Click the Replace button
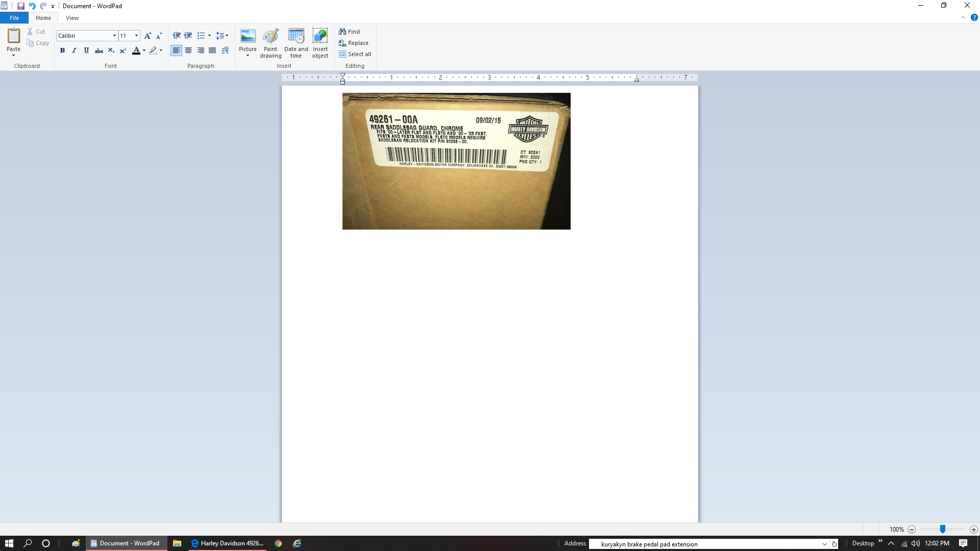Viewport: 980px width, 551px height. (x=353, y=43)
